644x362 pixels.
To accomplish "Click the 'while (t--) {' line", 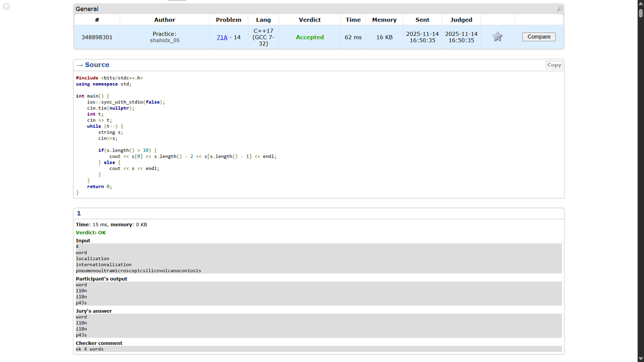I will point(105,126).
